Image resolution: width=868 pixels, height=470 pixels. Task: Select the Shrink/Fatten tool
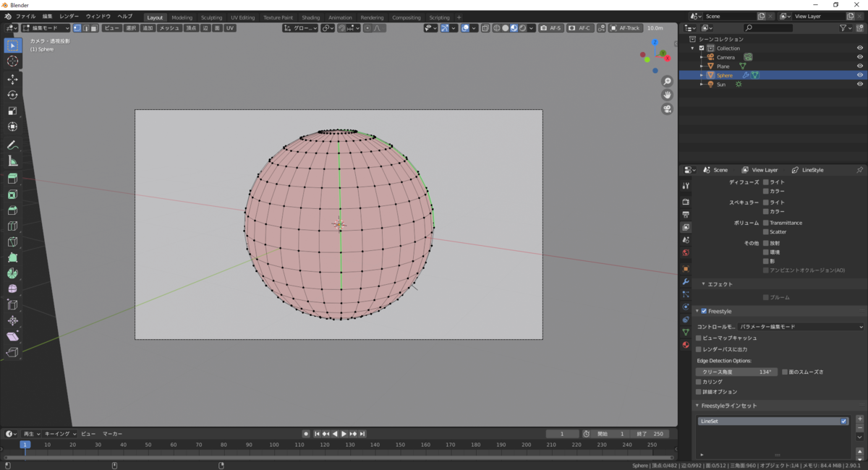(12, 320)
